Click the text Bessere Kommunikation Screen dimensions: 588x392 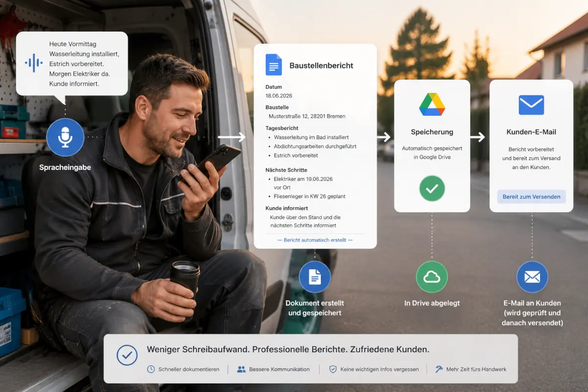click(279, 369)
